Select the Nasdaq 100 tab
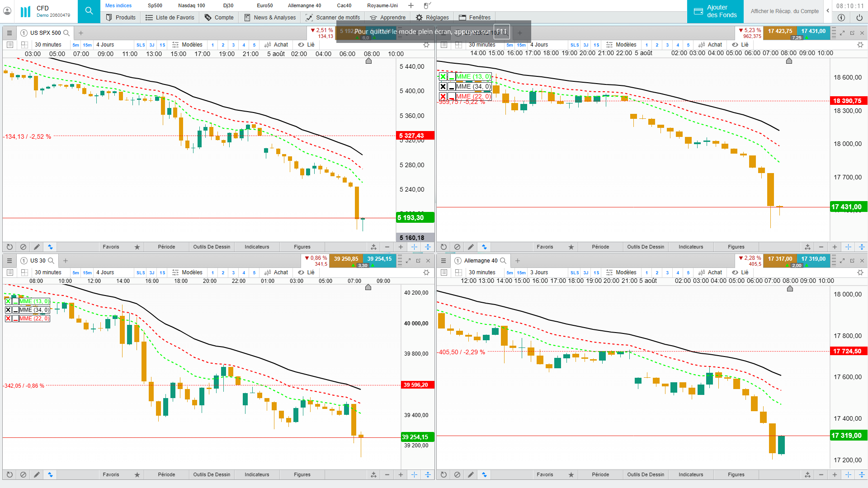Image resolution: width=868 pixels, height=488 pixels. coord(191,5)
